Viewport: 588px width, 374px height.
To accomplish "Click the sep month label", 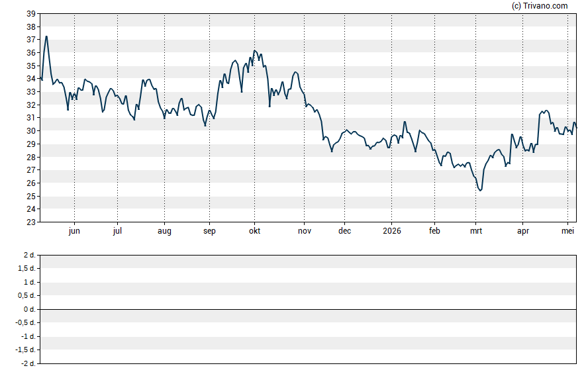I will click(x=209, y=231).
